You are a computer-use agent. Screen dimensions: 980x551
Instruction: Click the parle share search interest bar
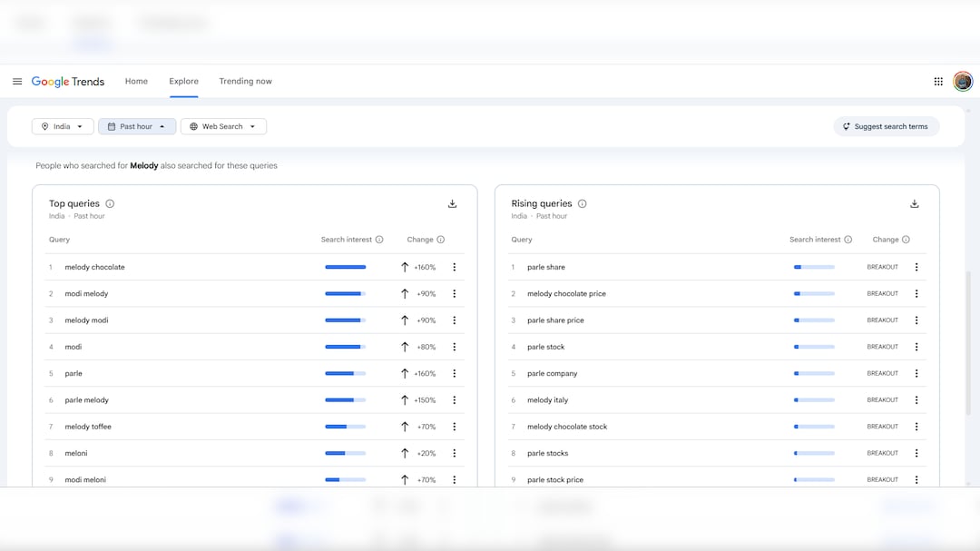click(x=814, y=267)
